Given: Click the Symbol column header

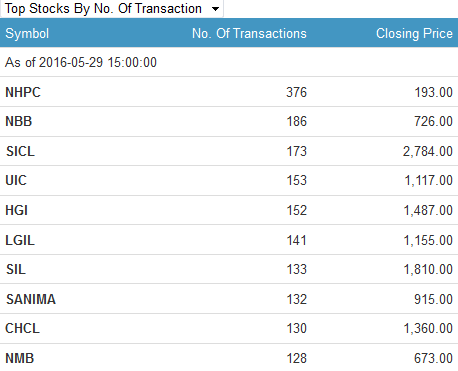Looking at the screenshot, I should 27,33.
